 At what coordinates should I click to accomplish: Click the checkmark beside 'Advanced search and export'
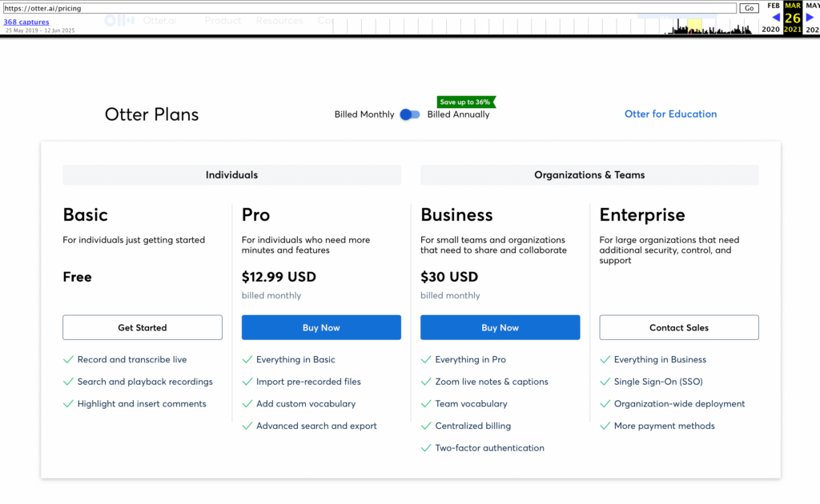(247, 426)
